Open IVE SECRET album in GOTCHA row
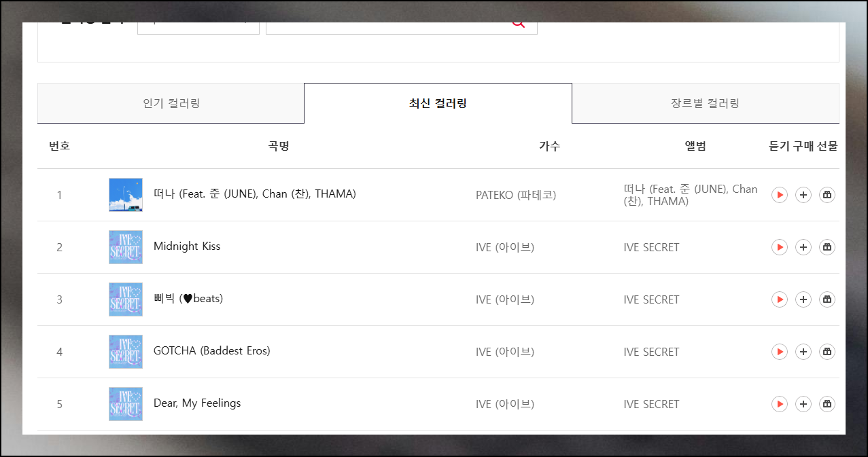This screenshot has width=868, height=457. pos(651,352)
